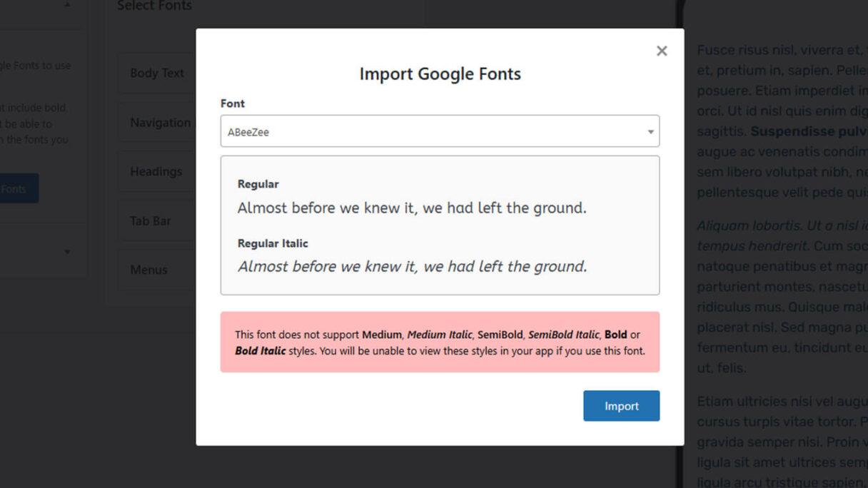Open the Body Text font slot

157,73
